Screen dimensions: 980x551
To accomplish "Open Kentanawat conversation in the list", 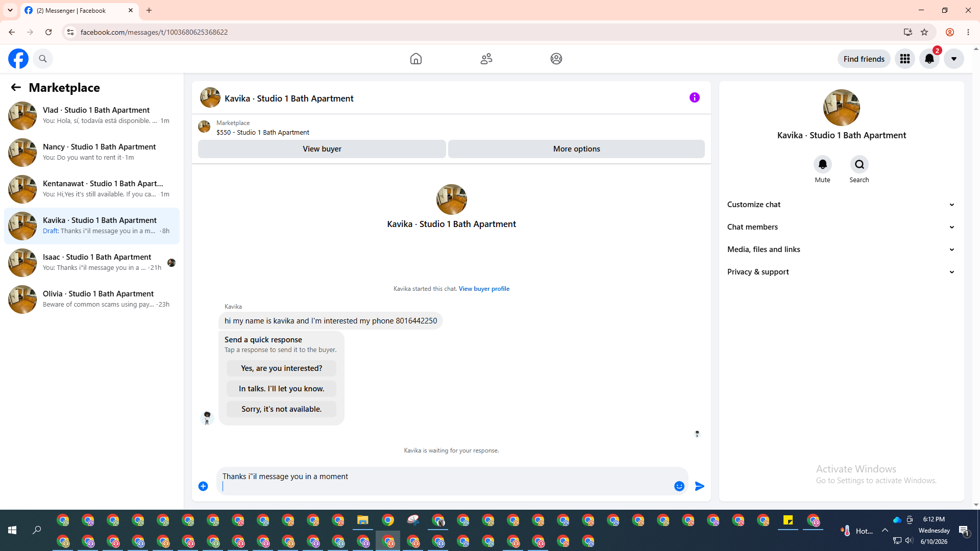I will click(x=92, y=189).
